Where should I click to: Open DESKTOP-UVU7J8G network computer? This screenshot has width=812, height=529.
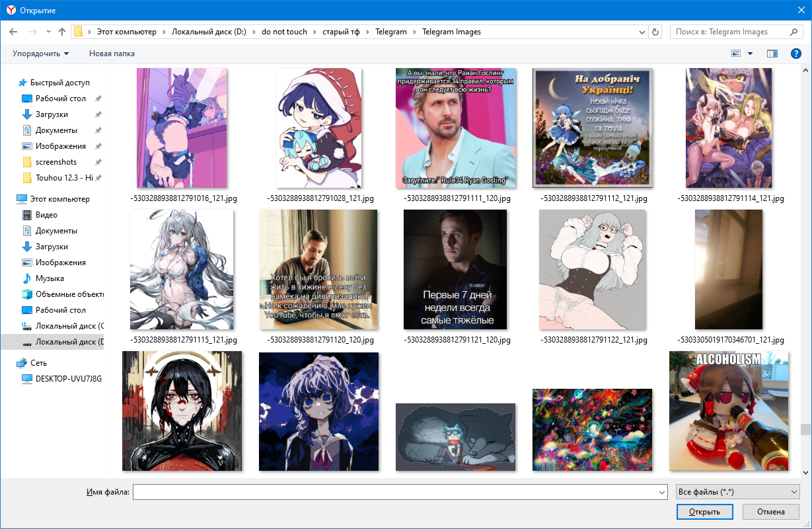tap(68, 379)
